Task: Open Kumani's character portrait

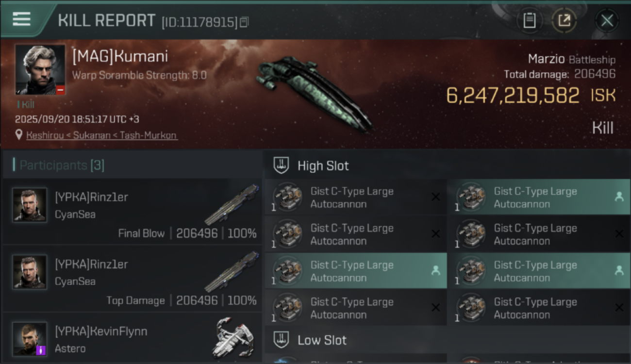Action: pyautogui.click(x=40, y=69)
